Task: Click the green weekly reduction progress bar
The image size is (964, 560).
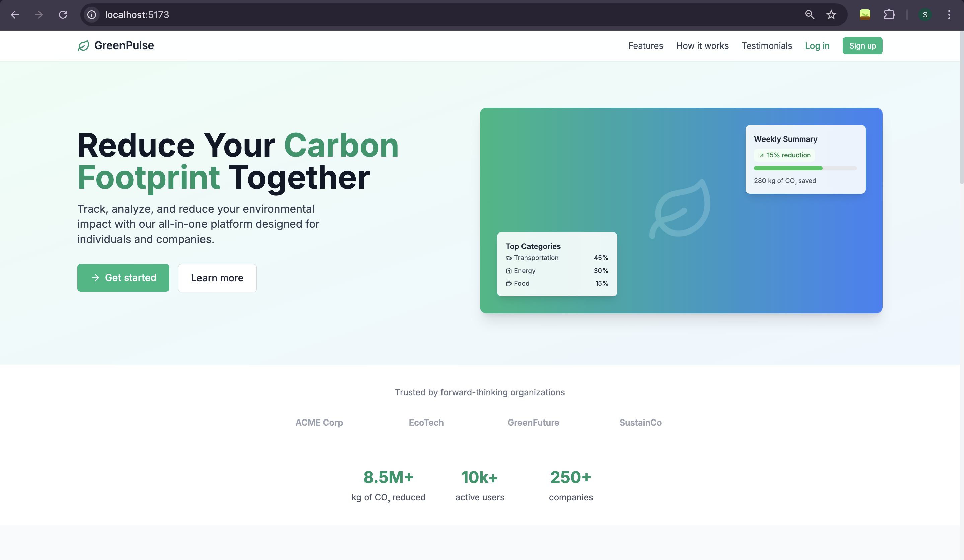Action: [x=788, y=168]
